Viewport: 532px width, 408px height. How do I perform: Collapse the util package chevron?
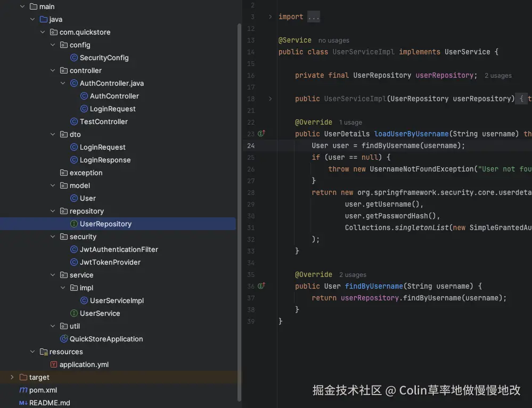tap(53, 326)
